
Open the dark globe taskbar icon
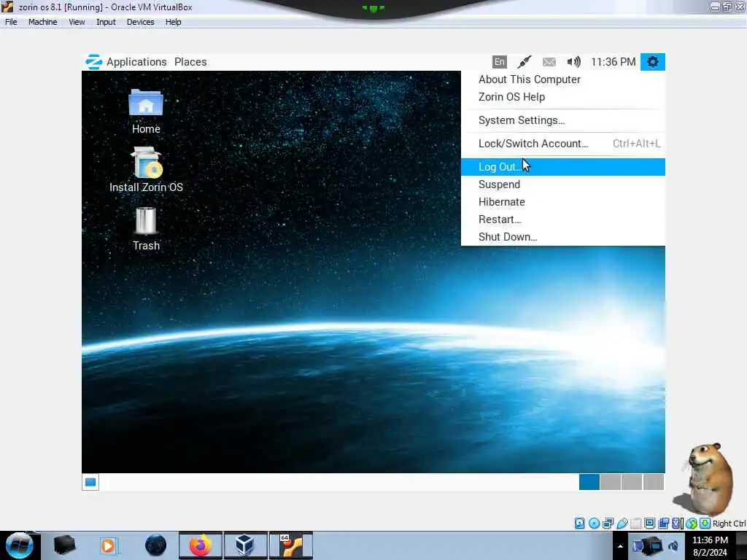[x=155, y=545]
